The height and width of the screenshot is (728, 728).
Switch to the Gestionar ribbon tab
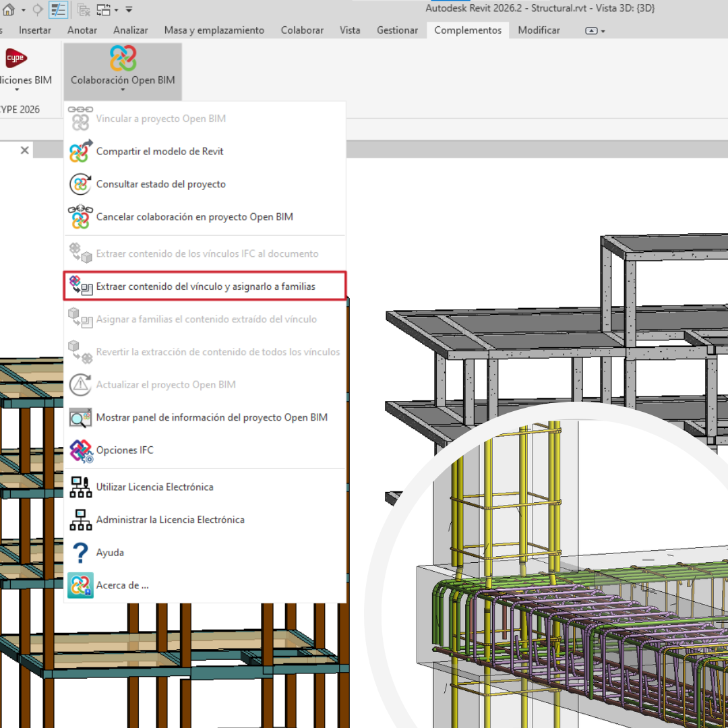click(x=397, y=30)
